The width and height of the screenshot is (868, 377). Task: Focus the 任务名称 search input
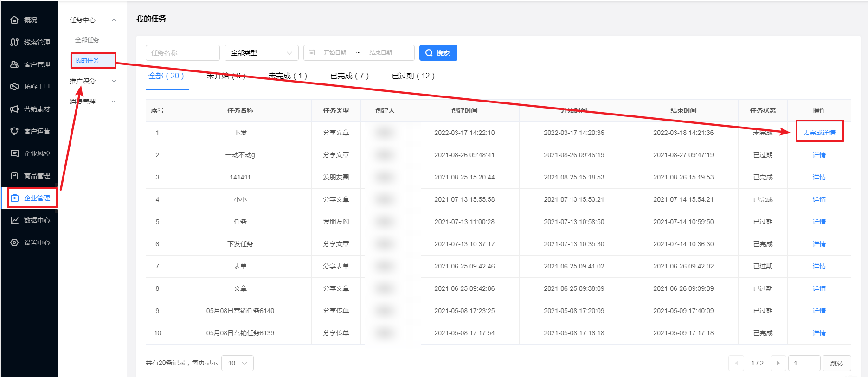[x=183, y=53]
